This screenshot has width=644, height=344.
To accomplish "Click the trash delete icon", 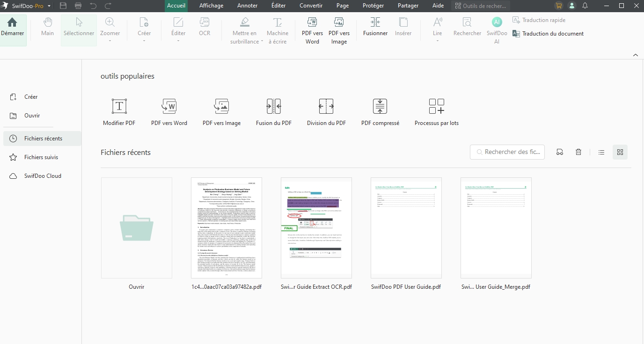I will tap(578, 152).
